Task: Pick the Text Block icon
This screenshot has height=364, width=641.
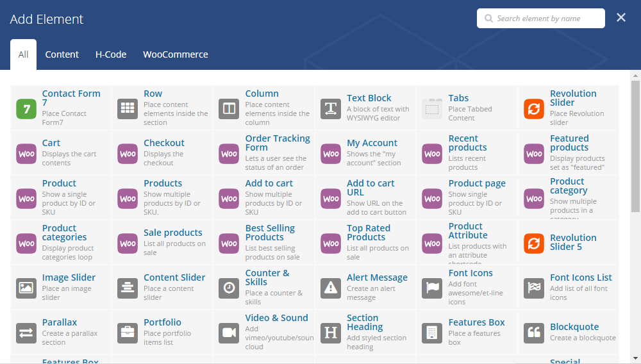Action: click(331, 109)
